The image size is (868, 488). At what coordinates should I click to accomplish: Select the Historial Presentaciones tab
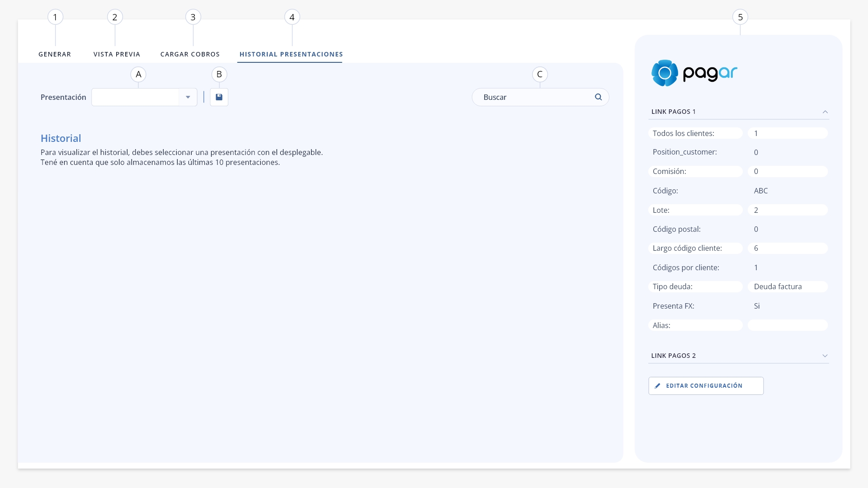291,54
